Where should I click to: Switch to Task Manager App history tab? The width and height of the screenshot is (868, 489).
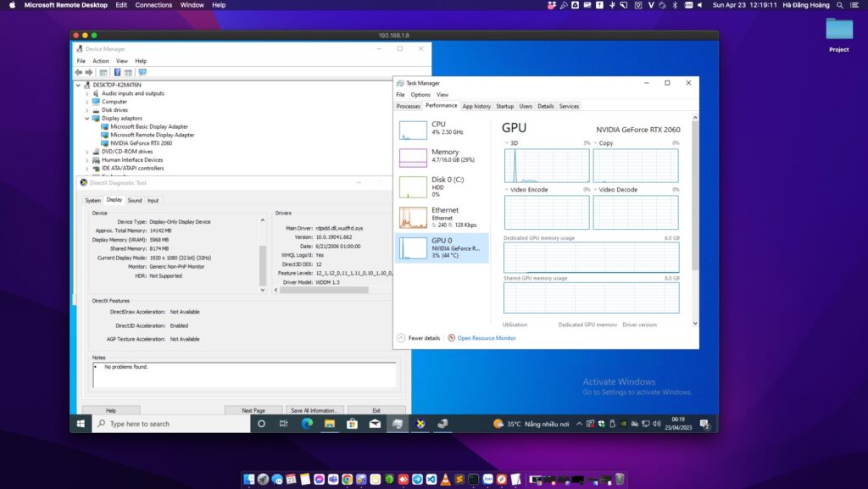pos(476,106)
